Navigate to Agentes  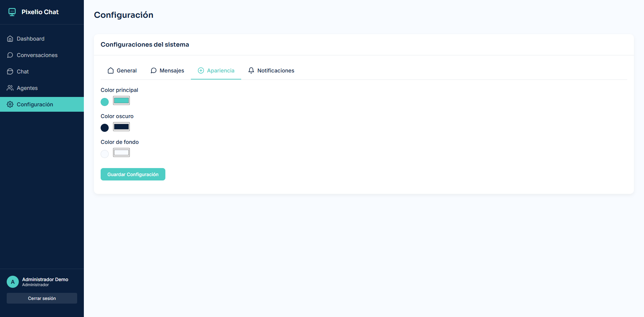click(x=42, y=88)
